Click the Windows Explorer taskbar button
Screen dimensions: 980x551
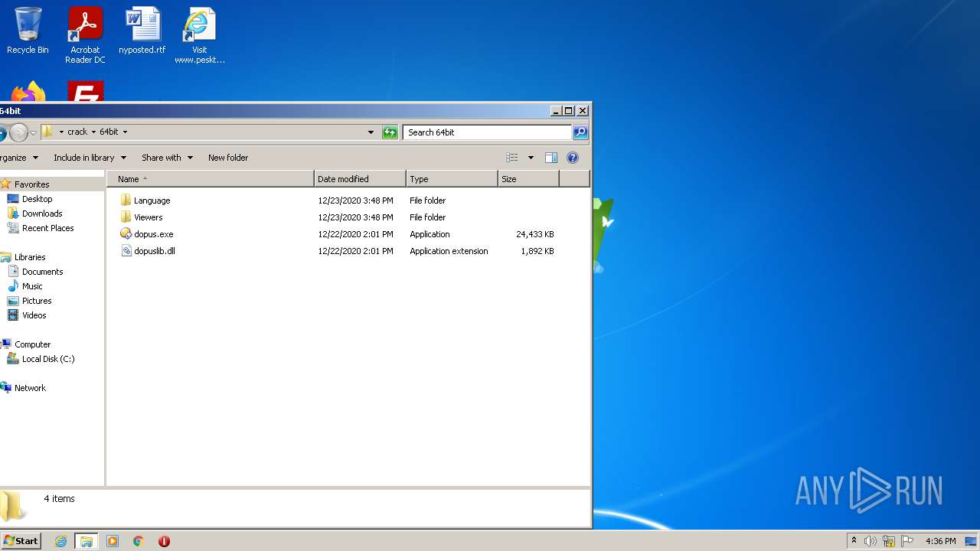click(87, 541)
